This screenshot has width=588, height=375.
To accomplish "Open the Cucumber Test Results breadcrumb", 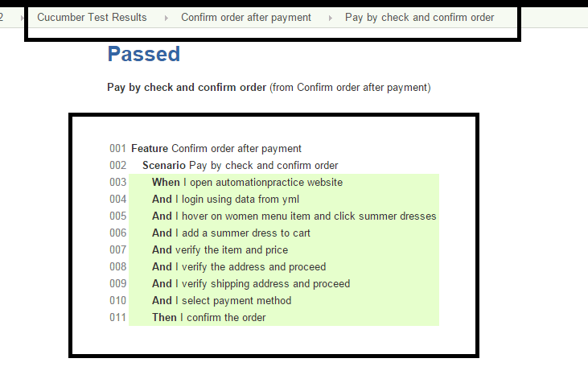I will pyautogui.click(x=92, y=17).
